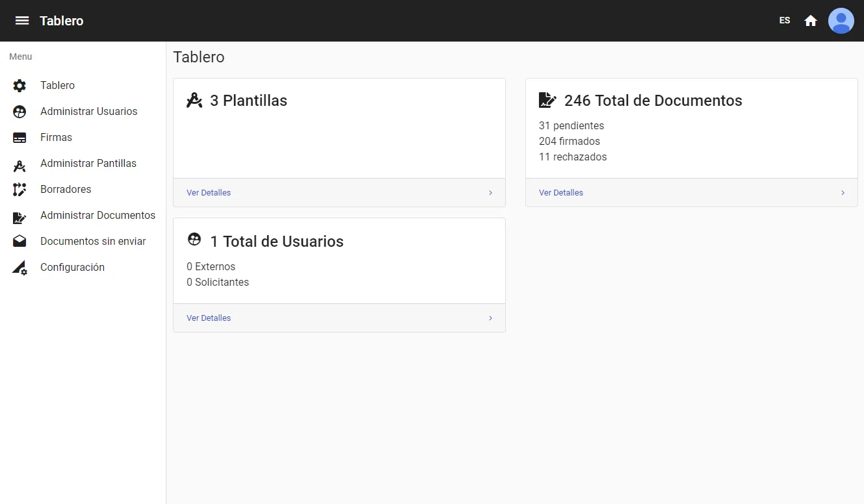Image resolution: width=864 pixels, height=504 pixels.
Task: Click Ver Detalles under Total de Documentos
Action: [561, 193]
